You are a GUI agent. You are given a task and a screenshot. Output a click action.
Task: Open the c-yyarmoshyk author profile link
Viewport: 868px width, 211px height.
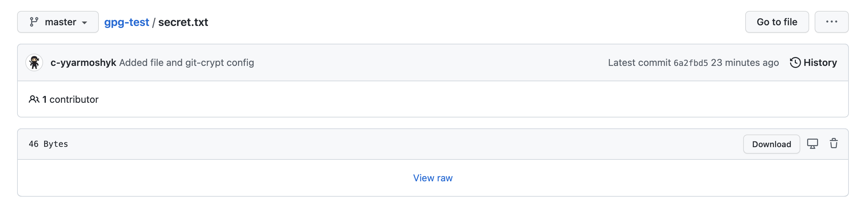pos(83,63)
